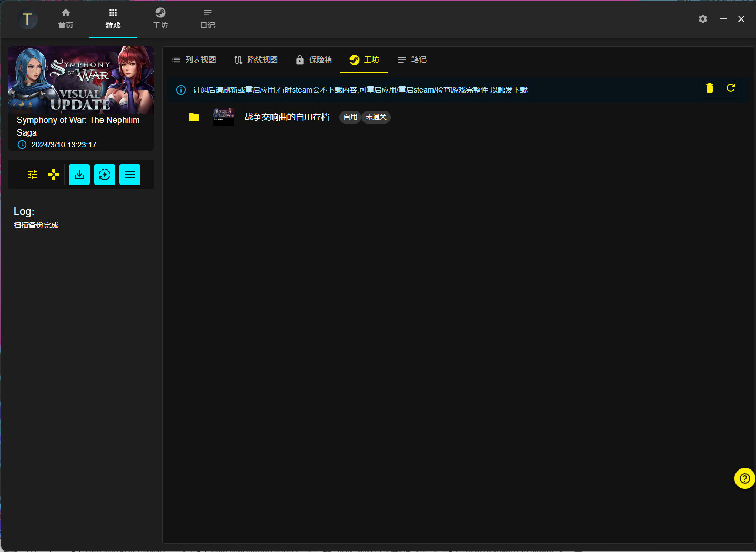Click the sync/restore backup icon
Image resolution: width=756 pixels, height=552 pixels.
[104, 174]
